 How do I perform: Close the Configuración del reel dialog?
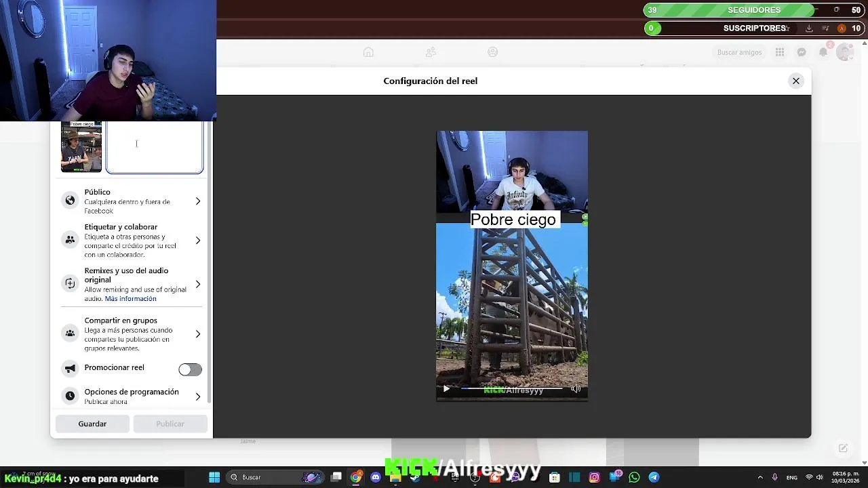click(x=796, y=81)
